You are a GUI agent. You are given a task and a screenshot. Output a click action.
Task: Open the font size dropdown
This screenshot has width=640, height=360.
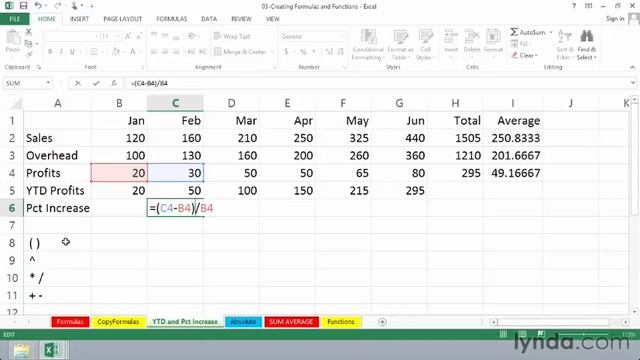(x=118, y=36)
